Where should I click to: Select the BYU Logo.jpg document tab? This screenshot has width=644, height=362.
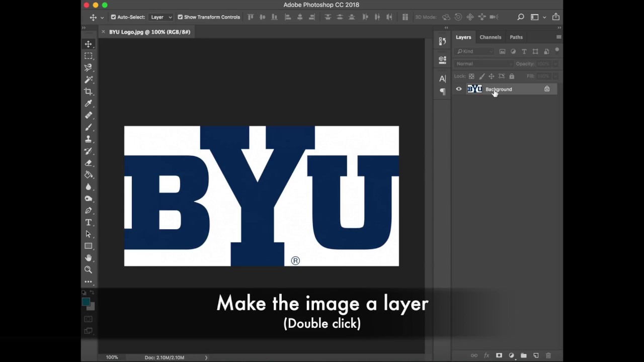point(149,32)
